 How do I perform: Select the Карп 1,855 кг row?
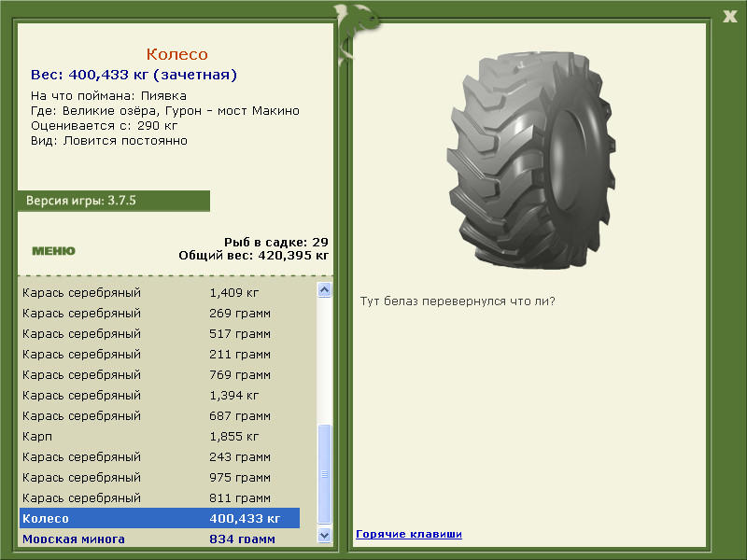tap(160, 436)
